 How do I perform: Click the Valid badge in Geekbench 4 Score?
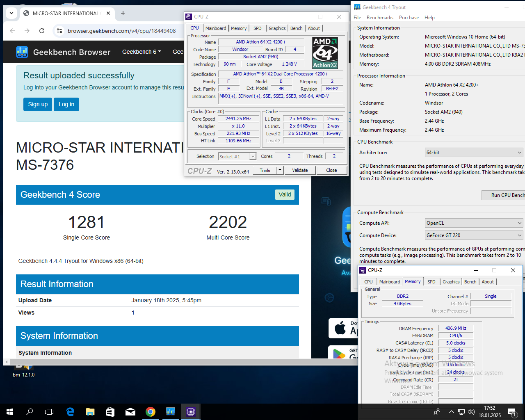285,194
